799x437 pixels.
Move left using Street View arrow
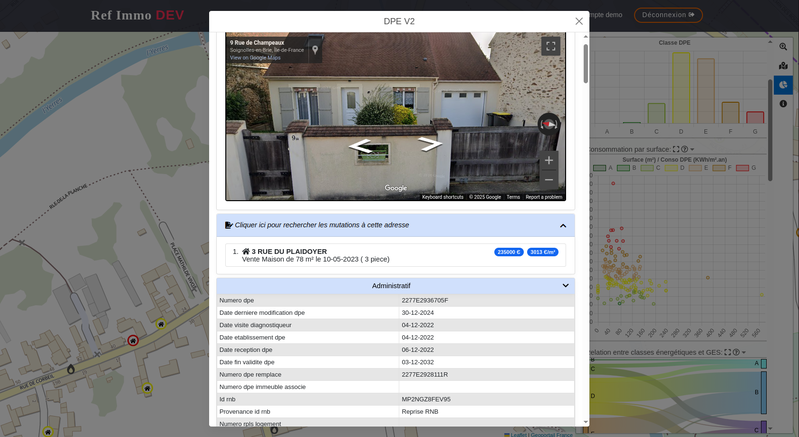[x=360, y=147]
